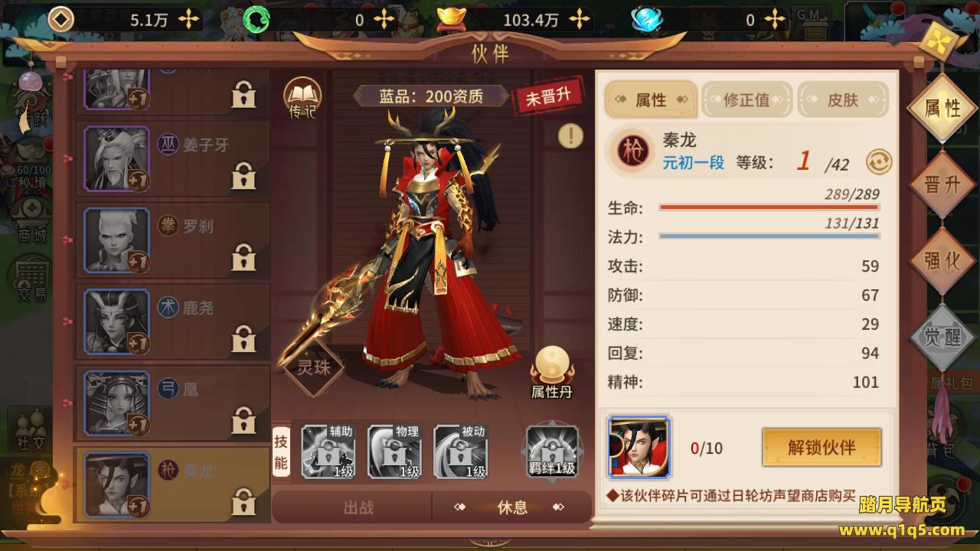Click the 秦龙 shard portrait thumbnail
Screen dimensions: 980x551
click(639, 447)
